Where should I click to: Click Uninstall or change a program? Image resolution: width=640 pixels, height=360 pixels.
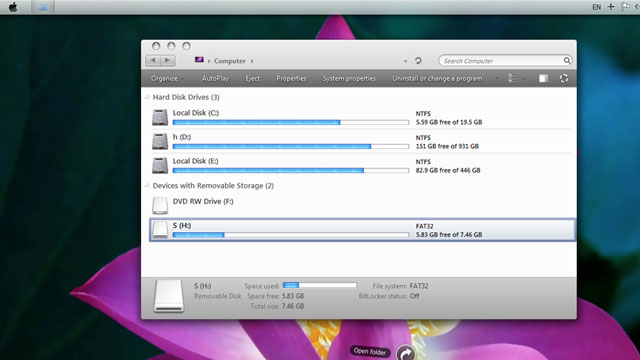coord(437,78)
